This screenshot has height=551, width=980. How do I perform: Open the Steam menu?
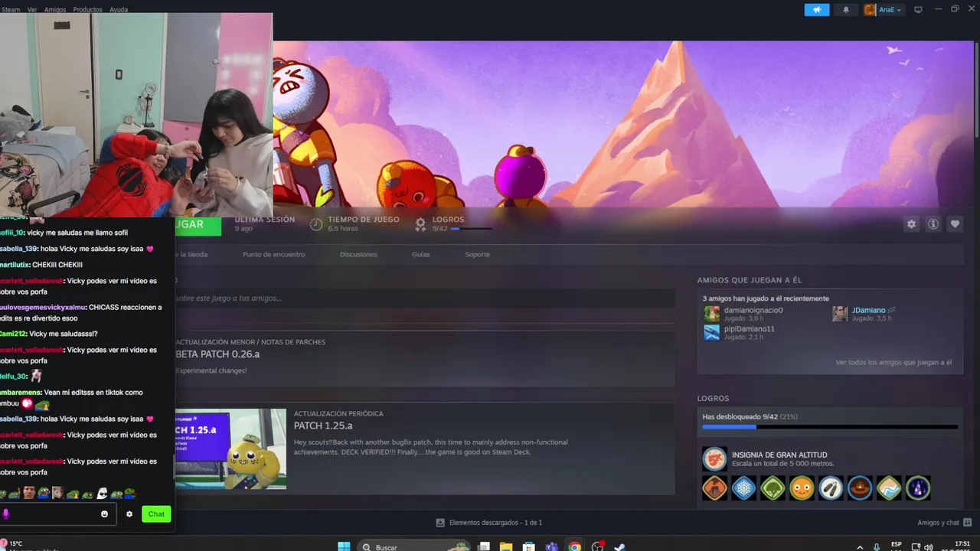(11, 10)
